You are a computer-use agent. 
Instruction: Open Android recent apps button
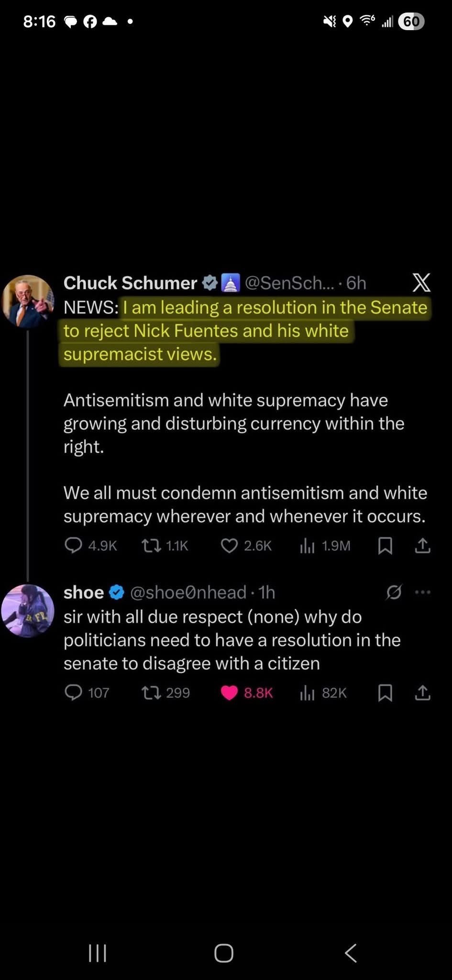98,953
